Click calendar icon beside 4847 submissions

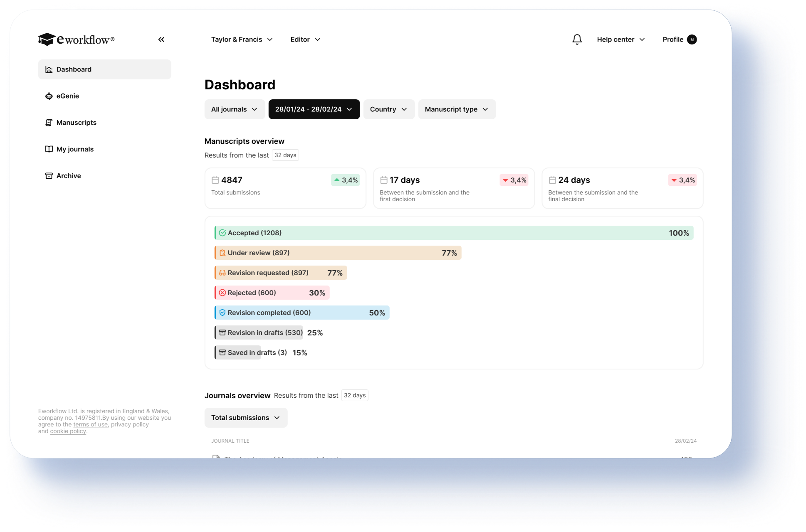(215, 180)
